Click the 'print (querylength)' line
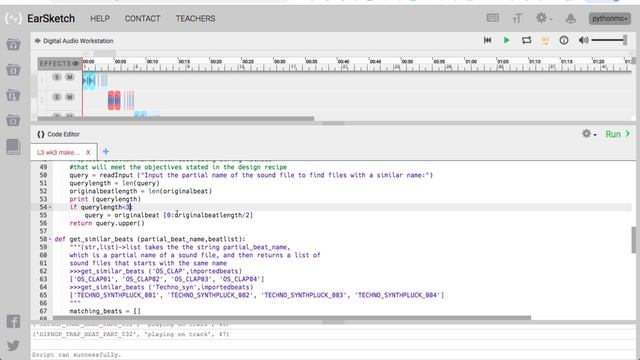 tap(105, 199)
